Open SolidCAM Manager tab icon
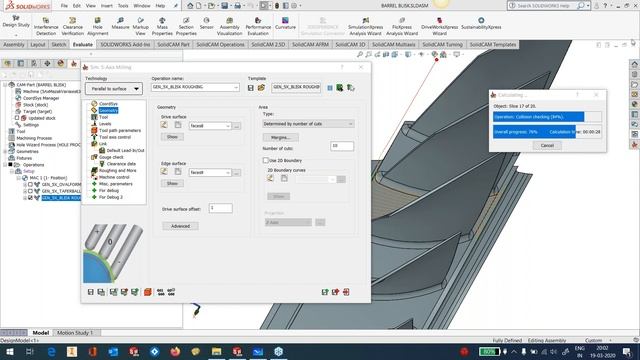Screen dimensions: 640x360 (x=73, y=63)
